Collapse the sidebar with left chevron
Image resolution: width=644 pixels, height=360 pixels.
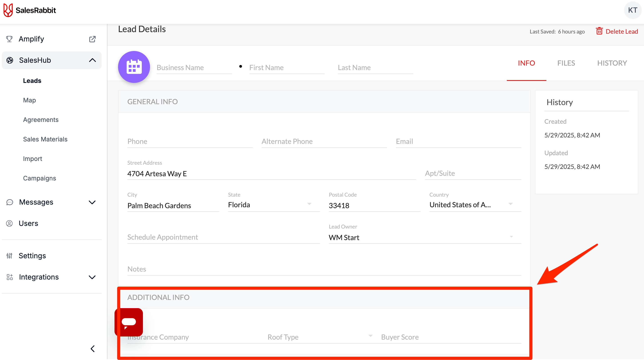pyautogui.click(x=93, y=348)
